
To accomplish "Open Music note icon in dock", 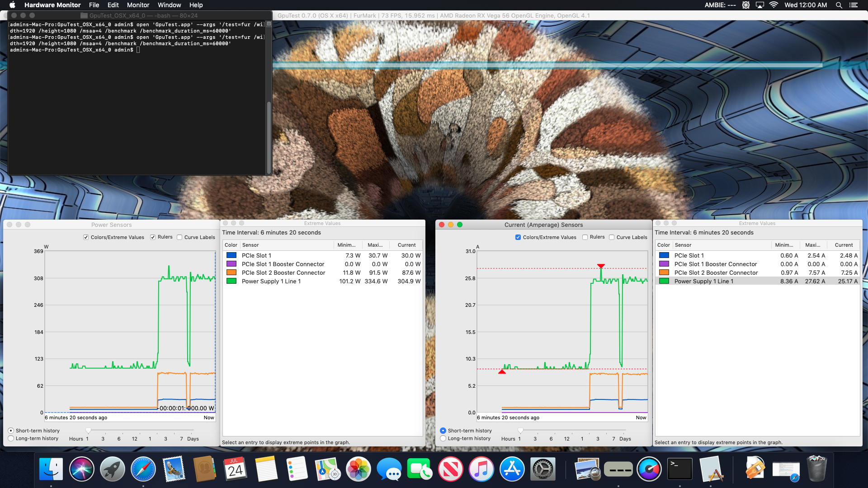I will click(481, 469).
